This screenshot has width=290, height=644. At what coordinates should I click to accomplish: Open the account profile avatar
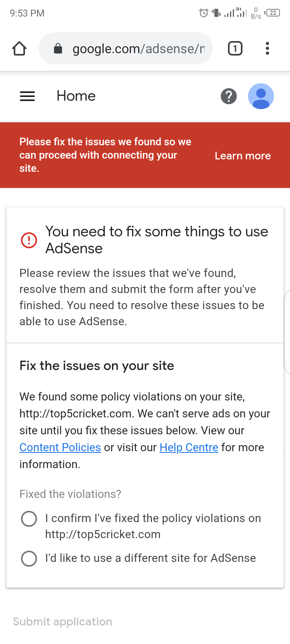(261, 96)
